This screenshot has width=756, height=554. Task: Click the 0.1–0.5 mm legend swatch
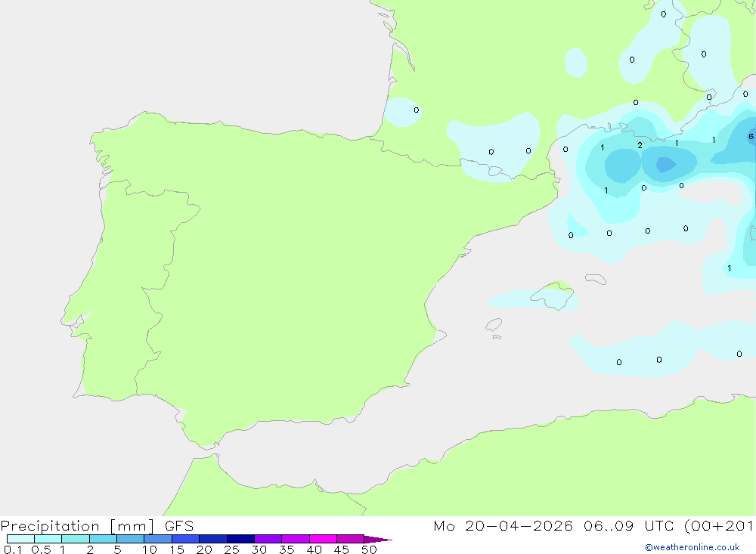point(20,539)
